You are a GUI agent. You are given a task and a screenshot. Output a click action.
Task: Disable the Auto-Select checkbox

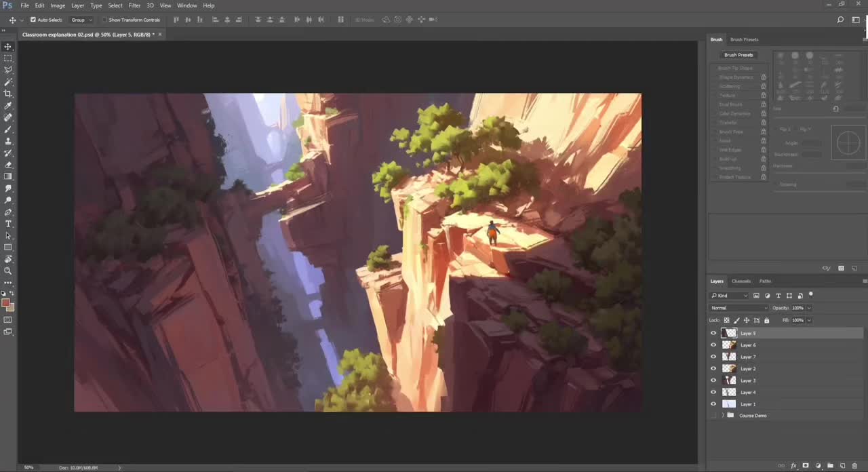[x=33, y=20]
